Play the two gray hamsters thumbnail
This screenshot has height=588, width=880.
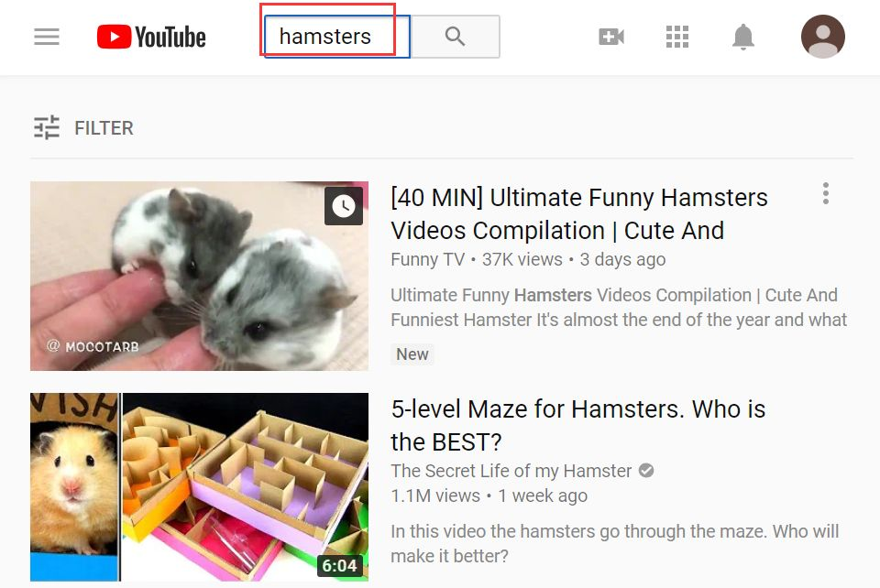199,276
